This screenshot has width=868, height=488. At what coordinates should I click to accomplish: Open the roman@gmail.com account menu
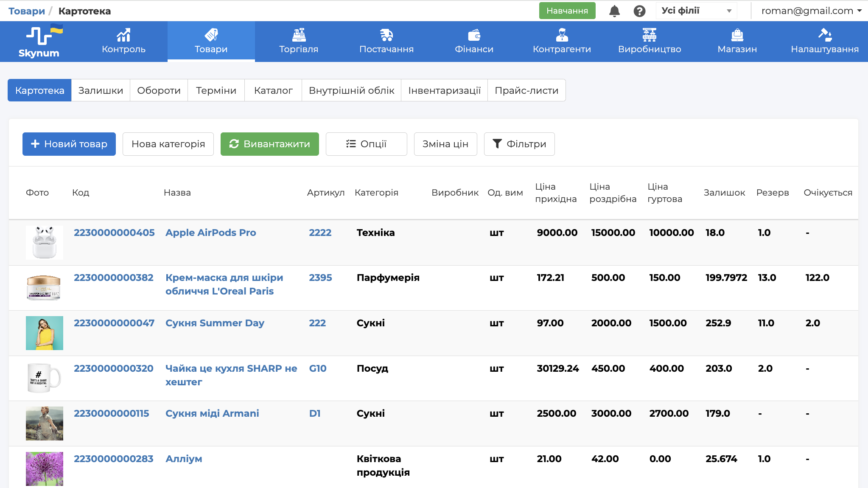pyautogui.click(x=811, y=11)
